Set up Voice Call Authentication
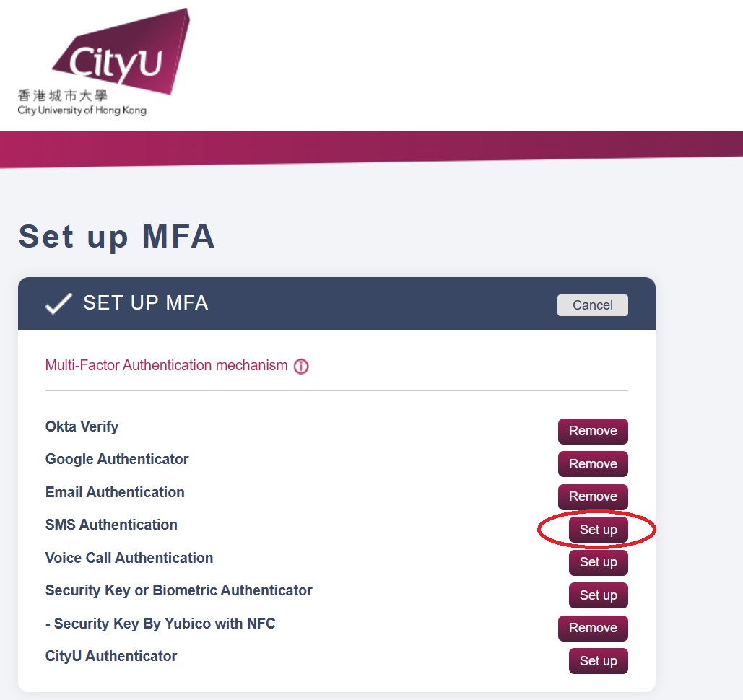Image resolution: width=743 pixels, height=700 pixels. (x=598, y=562)
